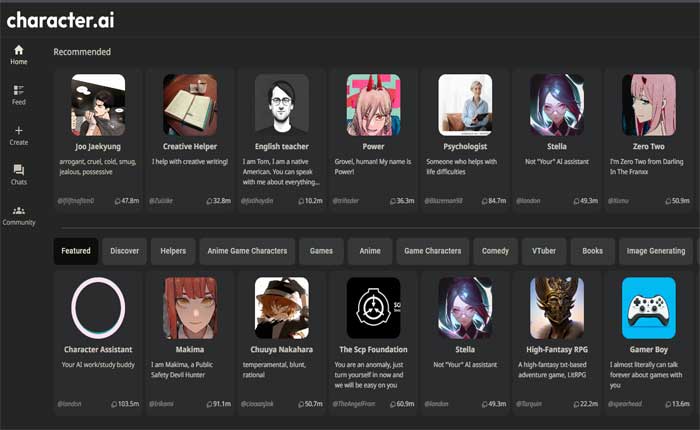Select the Featured category tab

[76, 251]
